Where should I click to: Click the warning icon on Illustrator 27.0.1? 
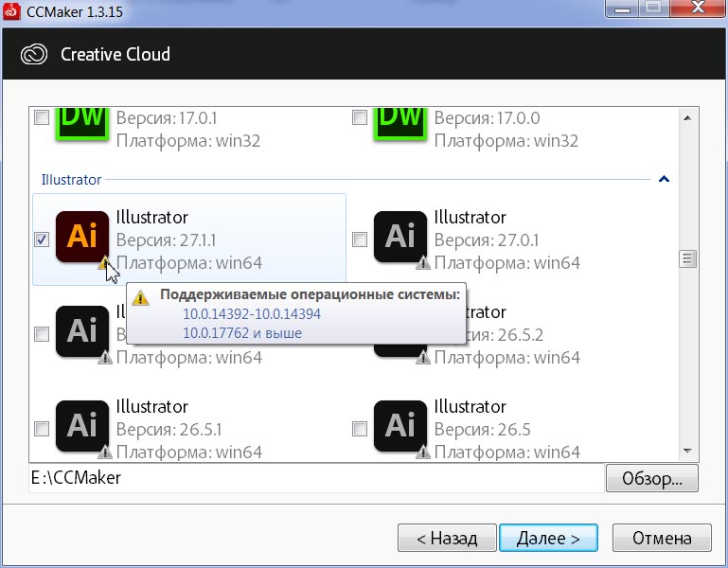pyautogui.click(x=423, y=264)
